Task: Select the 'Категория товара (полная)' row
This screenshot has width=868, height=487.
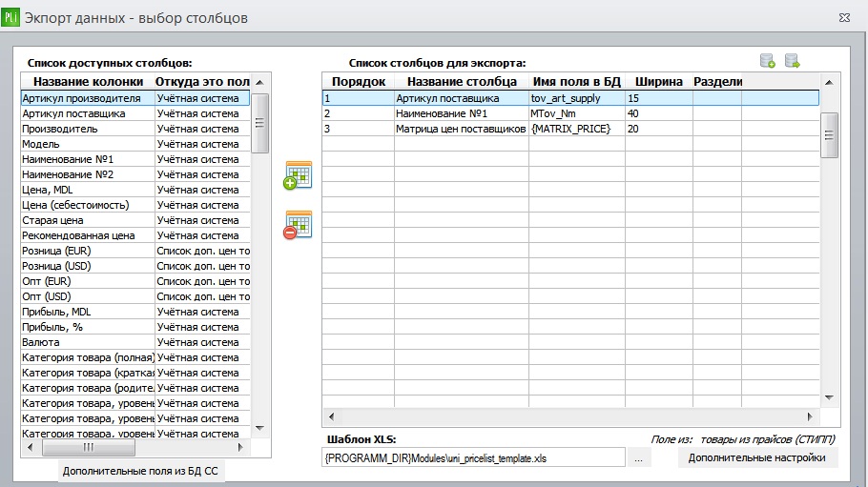Action: (x=135, y=357)
